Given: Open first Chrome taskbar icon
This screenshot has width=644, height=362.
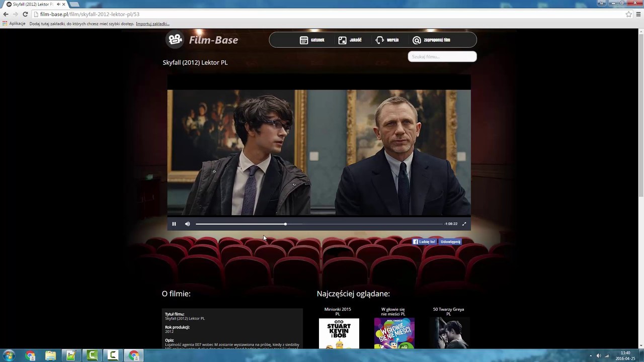Looking at the screenshot, I should 30,356.
